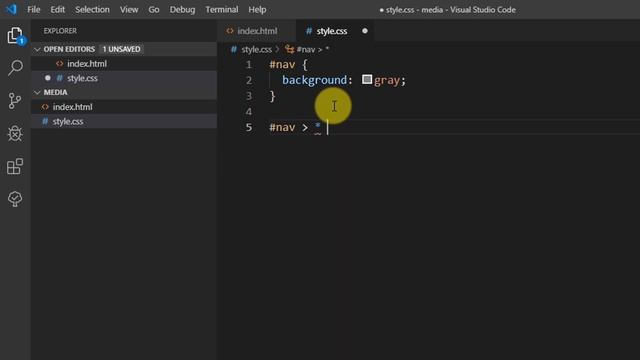Click the asterisk selector on line 5
640x360 pixels.
point(318,126)
